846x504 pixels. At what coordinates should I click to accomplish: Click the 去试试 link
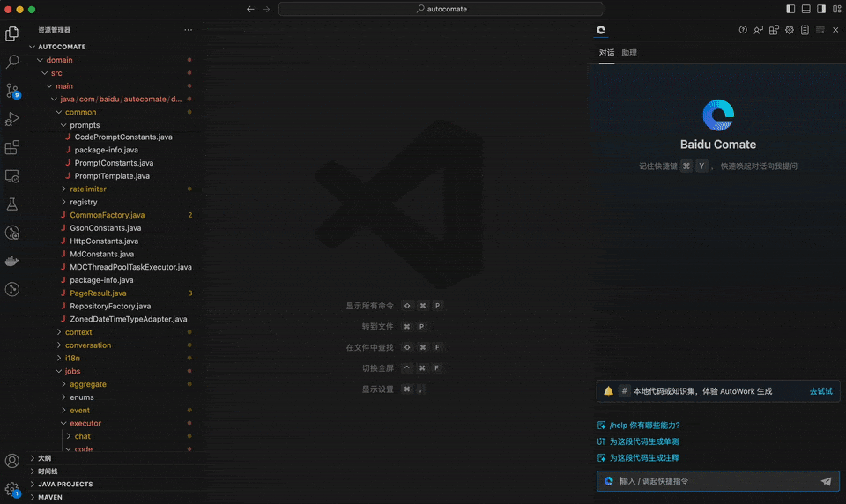coord(820,391)
